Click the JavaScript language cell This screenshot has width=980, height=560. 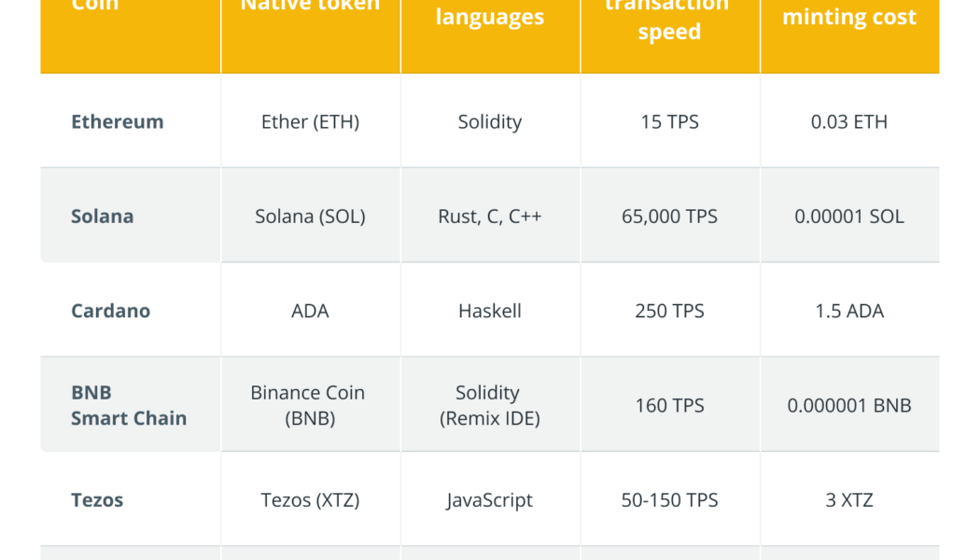(489, 499)
